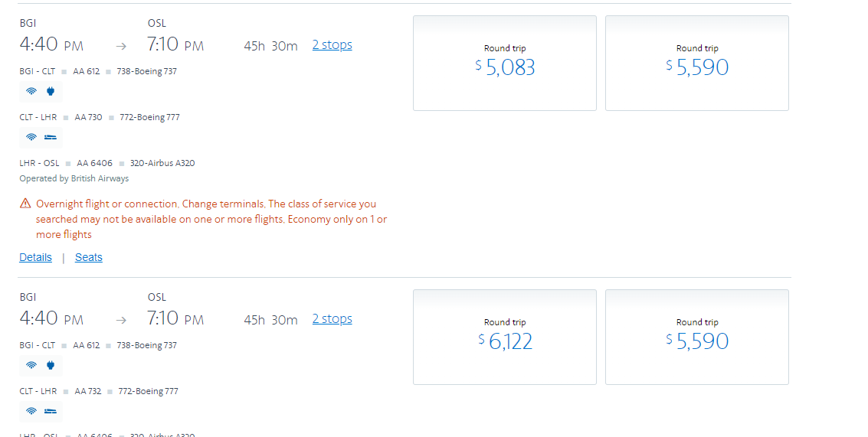This screenshot has height=437, width=868.
Task: Click the overnight flight warning message
Action: (x=211, y=219)
